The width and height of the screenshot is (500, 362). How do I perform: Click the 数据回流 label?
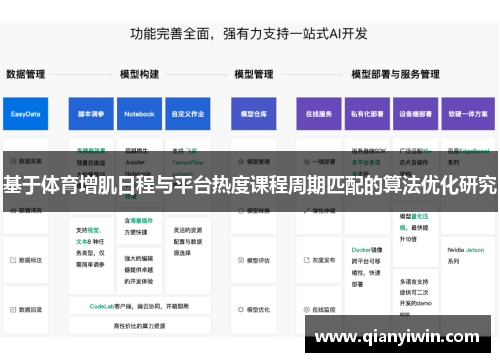(30, 310)
